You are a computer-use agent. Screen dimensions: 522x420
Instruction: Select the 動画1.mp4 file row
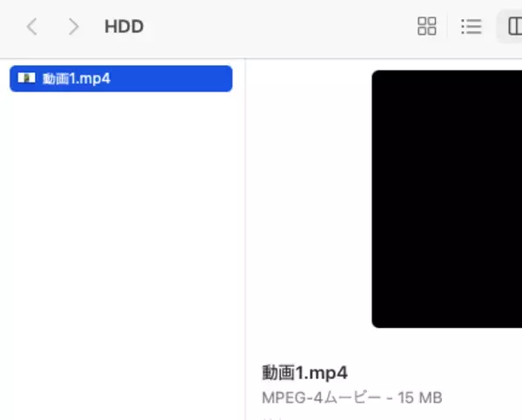(121, 78)
